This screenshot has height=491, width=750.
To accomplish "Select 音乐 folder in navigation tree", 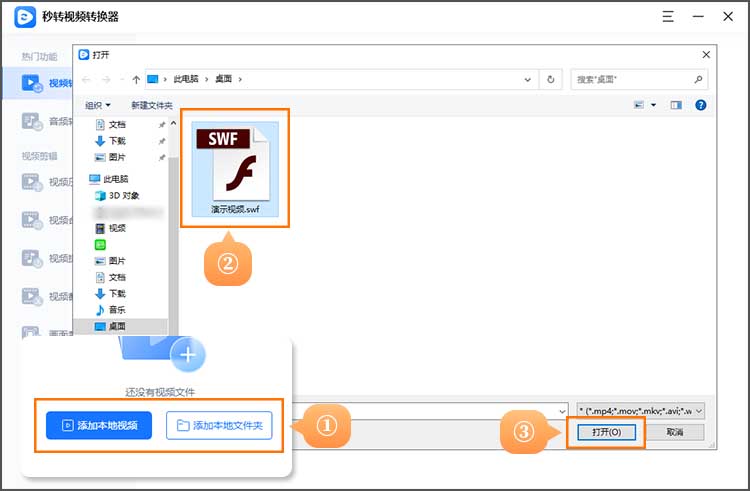I will [117, 310].
